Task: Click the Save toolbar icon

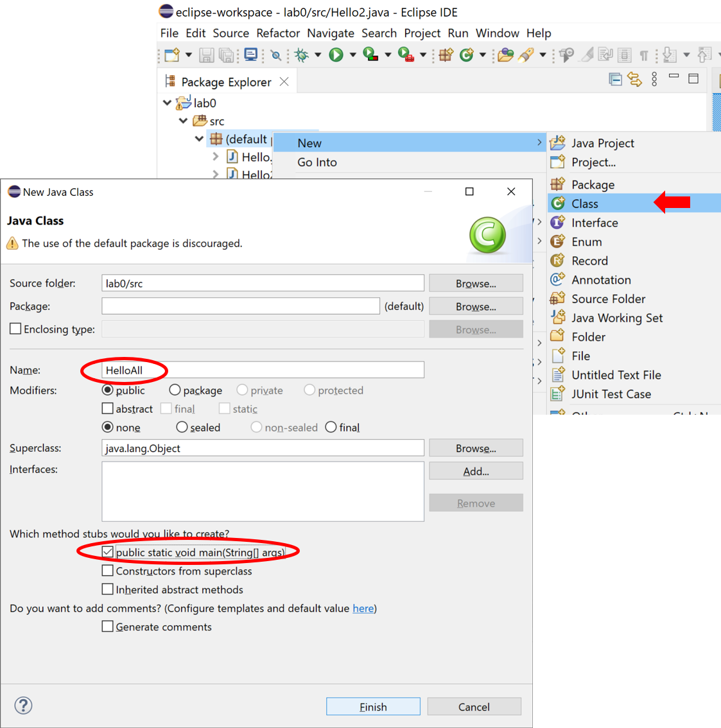Action: (205, 55)
